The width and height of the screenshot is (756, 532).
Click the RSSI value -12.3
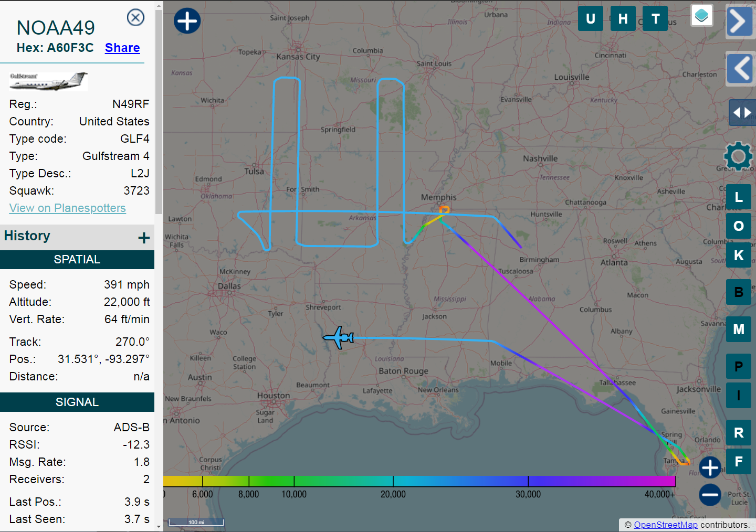136,445
